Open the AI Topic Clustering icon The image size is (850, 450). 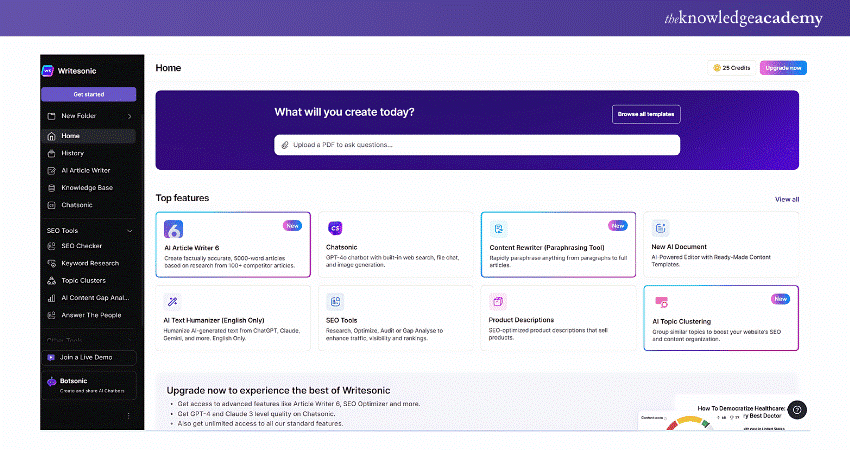click(x=661, y=301)
